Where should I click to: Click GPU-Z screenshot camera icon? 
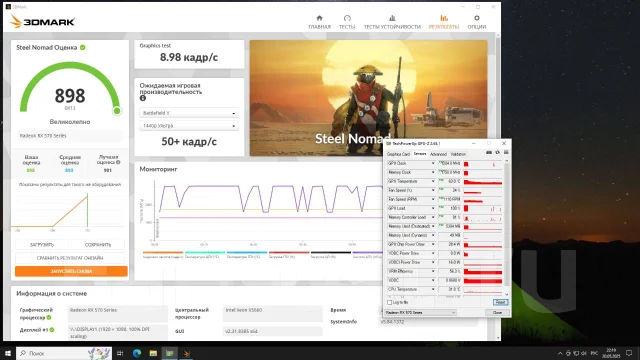[489, 153]
